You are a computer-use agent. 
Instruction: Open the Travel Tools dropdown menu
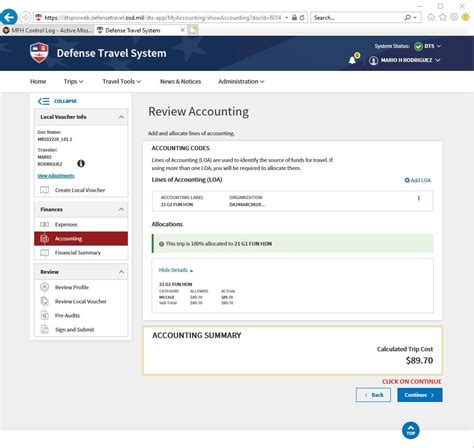tap(122, 82)
